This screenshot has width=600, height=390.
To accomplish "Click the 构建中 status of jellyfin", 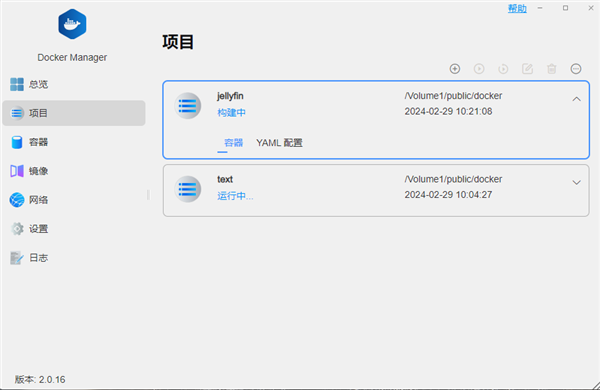I will click(x=231, y=113).
